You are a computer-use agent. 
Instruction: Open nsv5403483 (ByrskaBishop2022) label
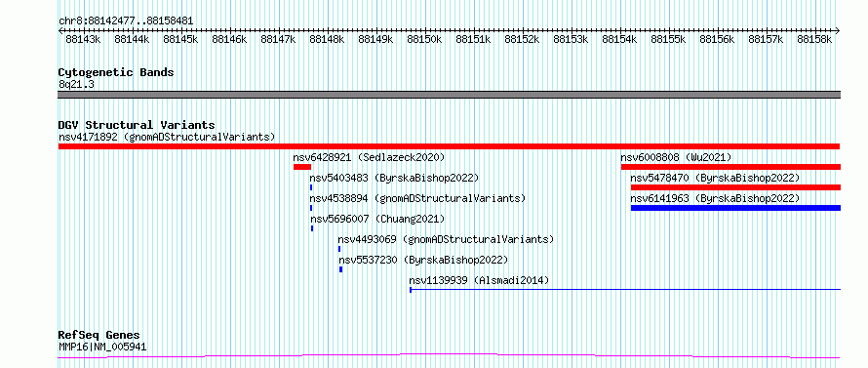click(394, 178)
